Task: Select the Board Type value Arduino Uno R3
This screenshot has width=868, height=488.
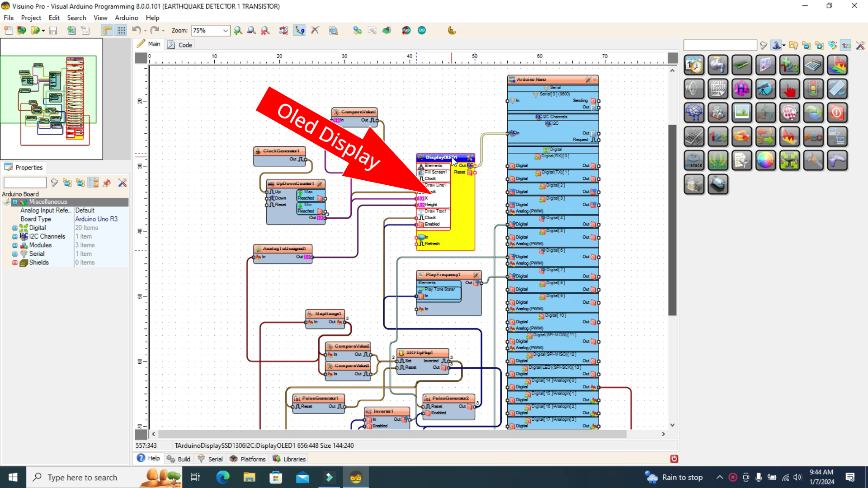Action: point(96,219)
